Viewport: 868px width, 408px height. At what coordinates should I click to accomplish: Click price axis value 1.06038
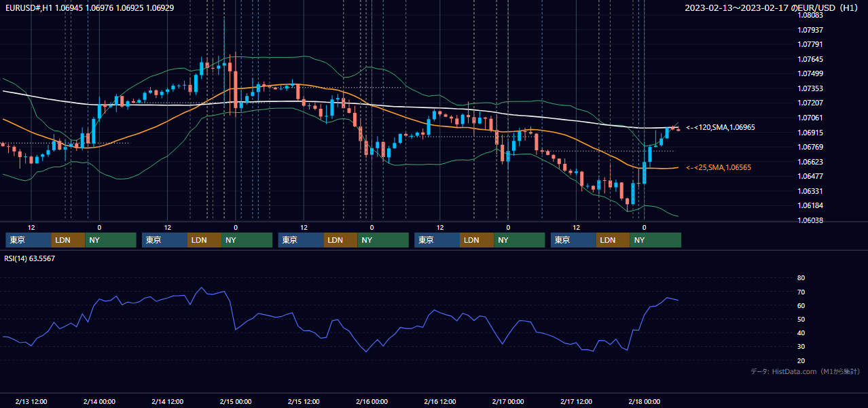pos(810,220)
